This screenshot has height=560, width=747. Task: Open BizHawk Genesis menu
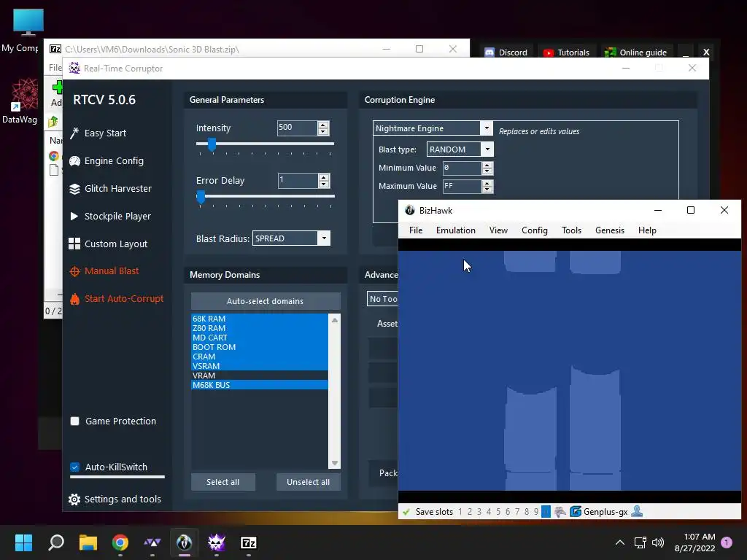coord(609,230)
